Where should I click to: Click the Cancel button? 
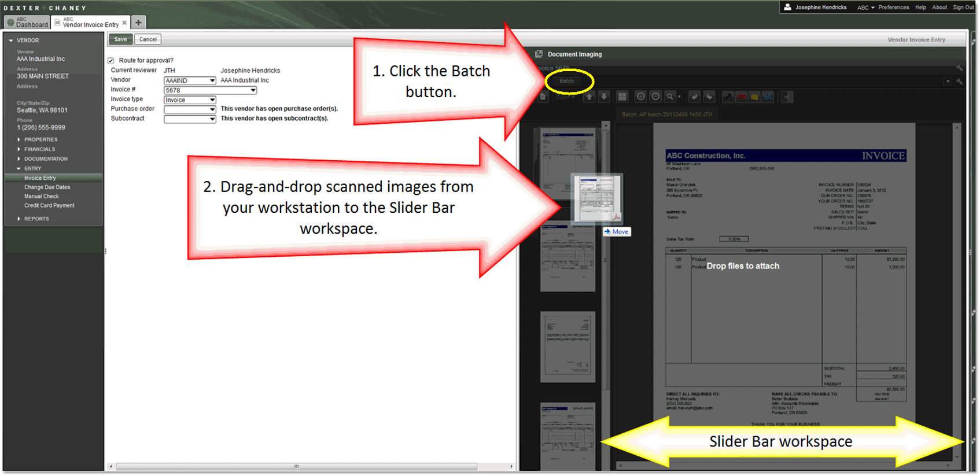click(148, 39)
